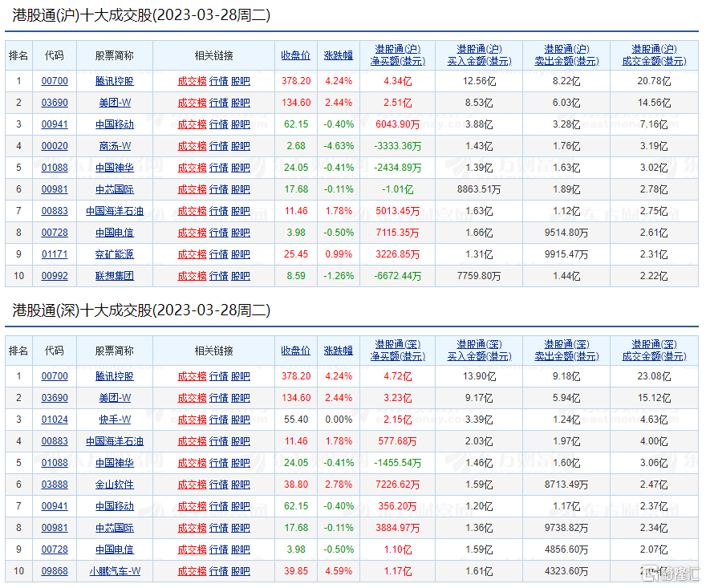Image resolution: width=706 pixels, height=588 pixels.
Task: Open 快手-W stock name link
Action: [115, 420]
